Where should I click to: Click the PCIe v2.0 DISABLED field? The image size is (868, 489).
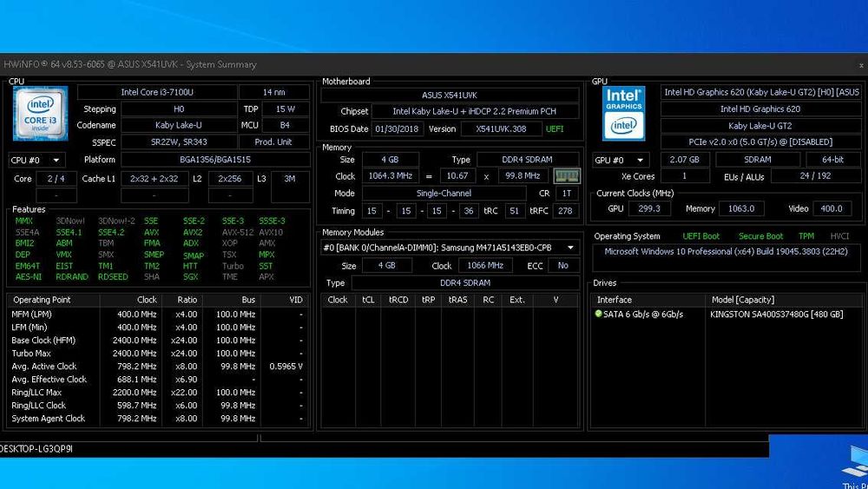[760, 142]
